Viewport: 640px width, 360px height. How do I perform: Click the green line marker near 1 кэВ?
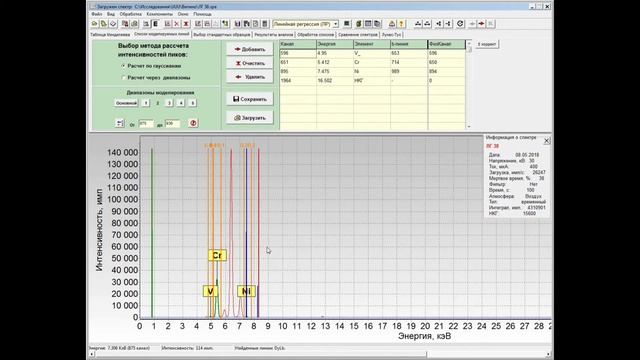point(152,233)
